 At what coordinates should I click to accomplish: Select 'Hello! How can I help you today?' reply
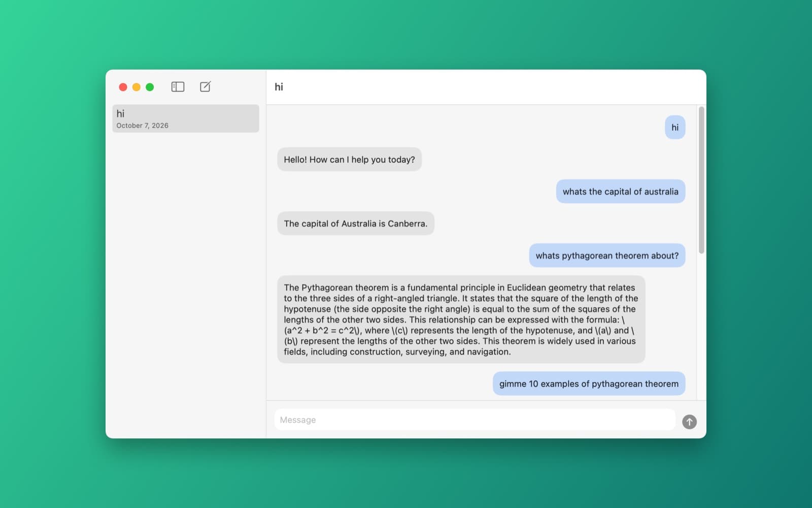click(349, 160)
